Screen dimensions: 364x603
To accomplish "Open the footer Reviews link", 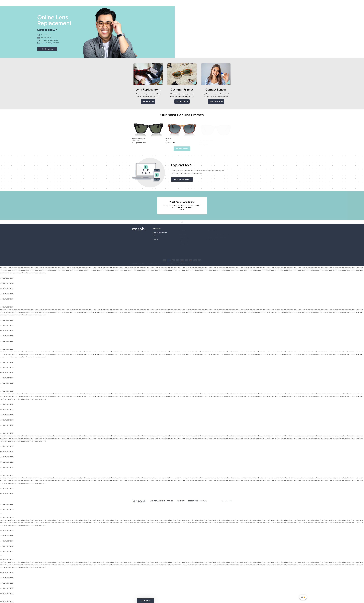I will point(155,239).
